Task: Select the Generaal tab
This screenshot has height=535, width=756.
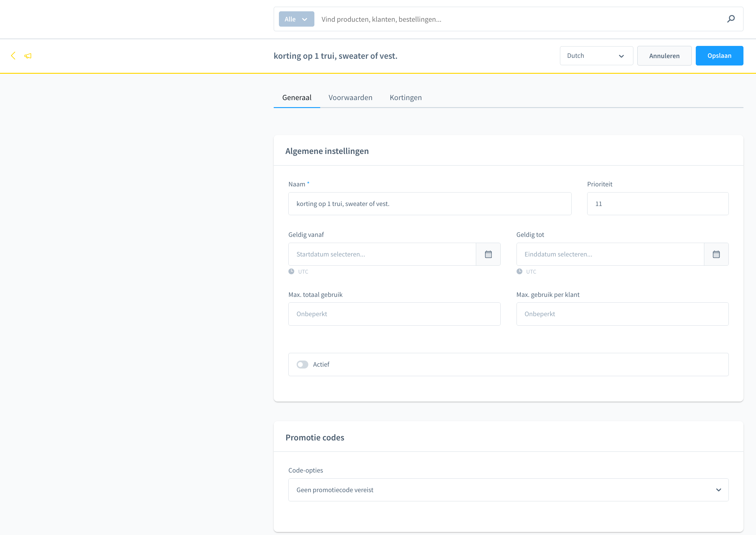Action: [297, 98]
